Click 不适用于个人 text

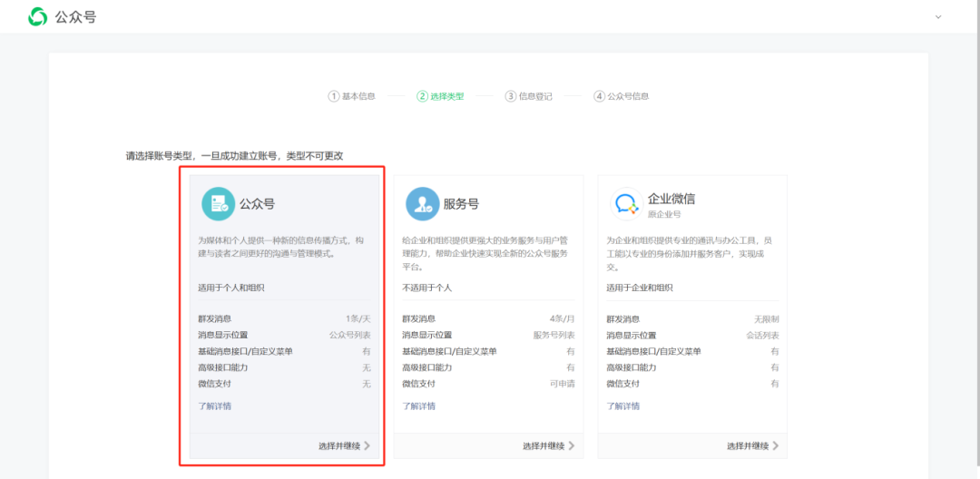[426, 288]
